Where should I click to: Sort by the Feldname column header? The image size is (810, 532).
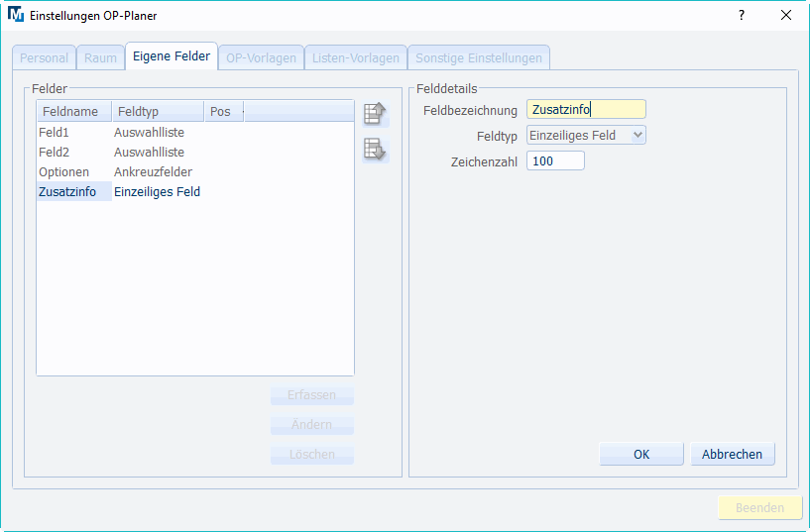74,112
